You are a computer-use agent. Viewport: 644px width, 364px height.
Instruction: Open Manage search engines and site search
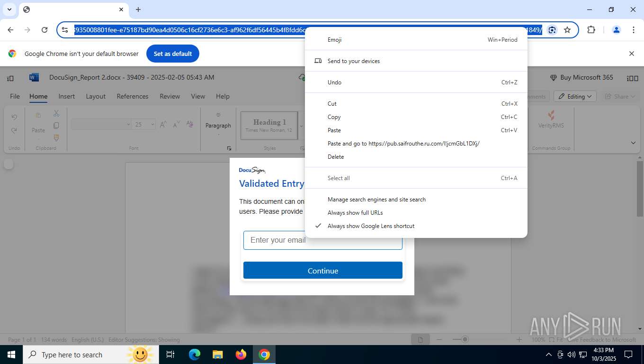tap(416, 200)
